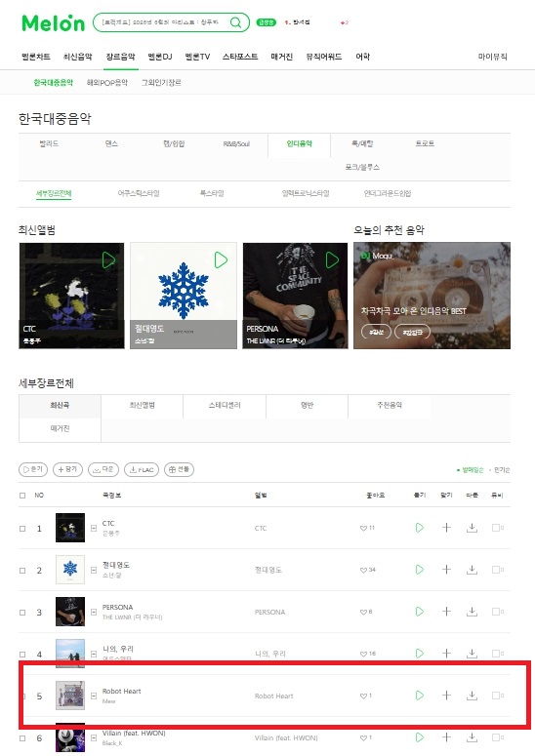The width and height of the screenshot is (535, 756).
Task: Play the Robot Heart song
Action: point(420,696)
